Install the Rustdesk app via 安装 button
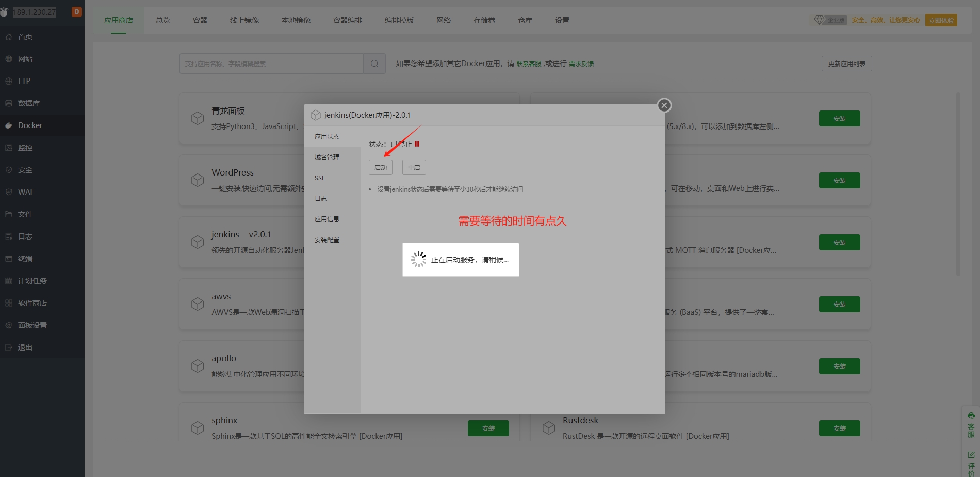980x477 pixels. tap(839, 428)
